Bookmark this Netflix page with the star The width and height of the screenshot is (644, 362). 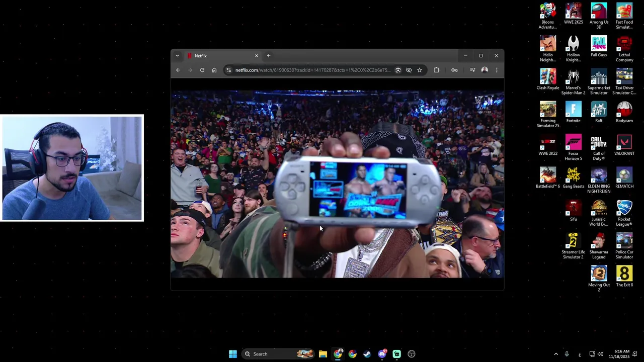click(420, 70)
